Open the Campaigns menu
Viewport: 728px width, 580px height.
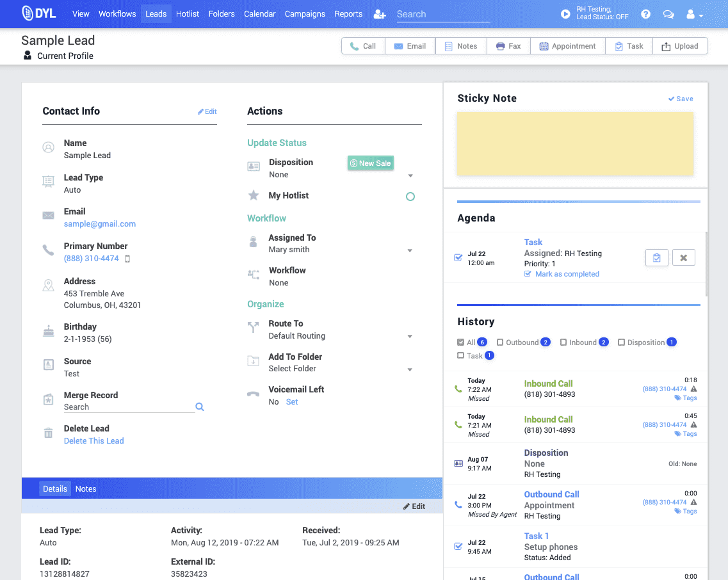(x=305, y=14)
